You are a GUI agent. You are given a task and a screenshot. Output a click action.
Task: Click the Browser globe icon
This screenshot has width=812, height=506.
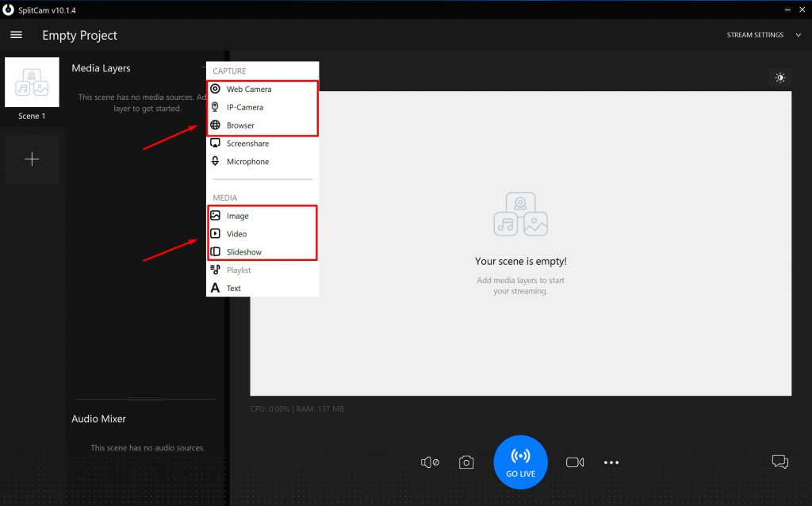pos(216,125)
